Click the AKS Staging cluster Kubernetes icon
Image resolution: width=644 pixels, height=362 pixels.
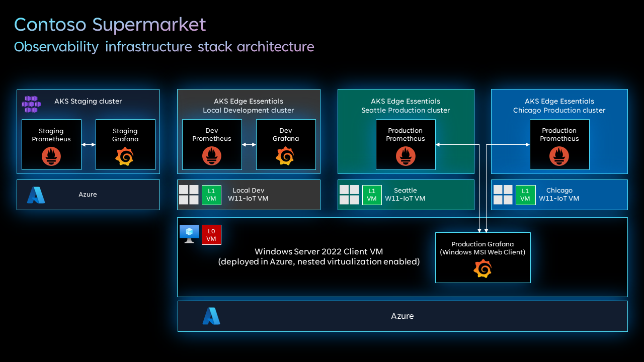pyautogui.click(x=31, y=104)
